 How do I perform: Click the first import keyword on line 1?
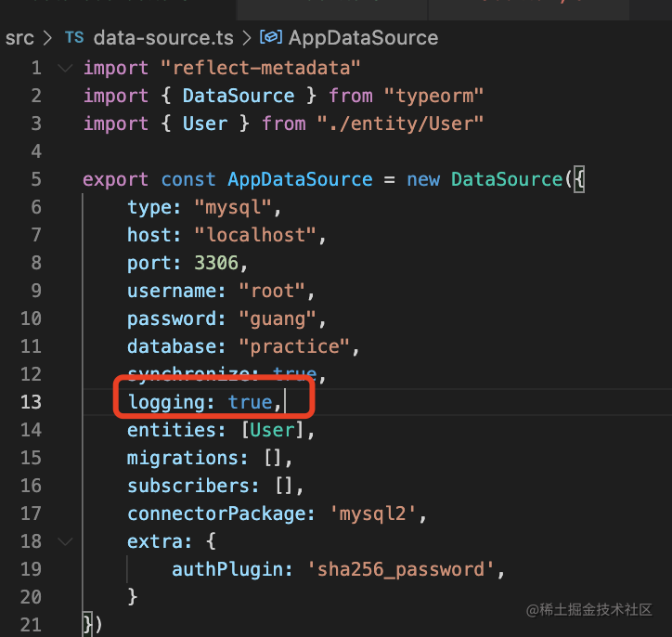[x=116, y=69]
